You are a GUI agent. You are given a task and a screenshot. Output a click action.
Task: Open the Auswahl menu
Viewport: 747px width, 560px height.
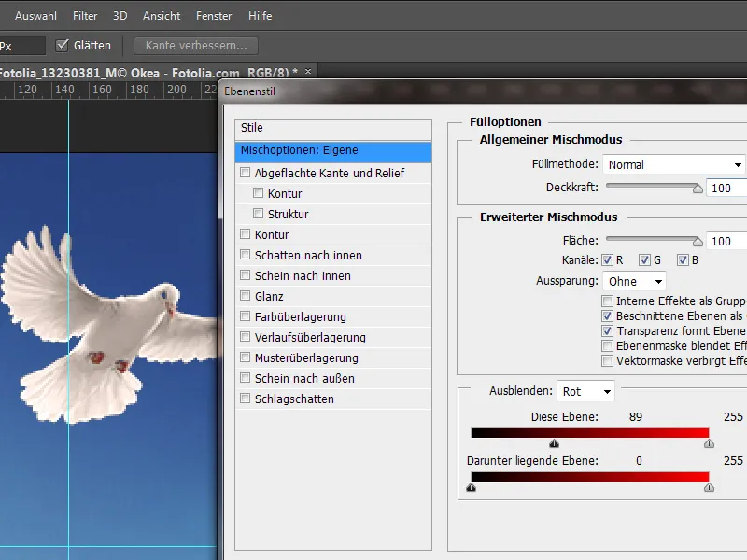tap(35, 16)
